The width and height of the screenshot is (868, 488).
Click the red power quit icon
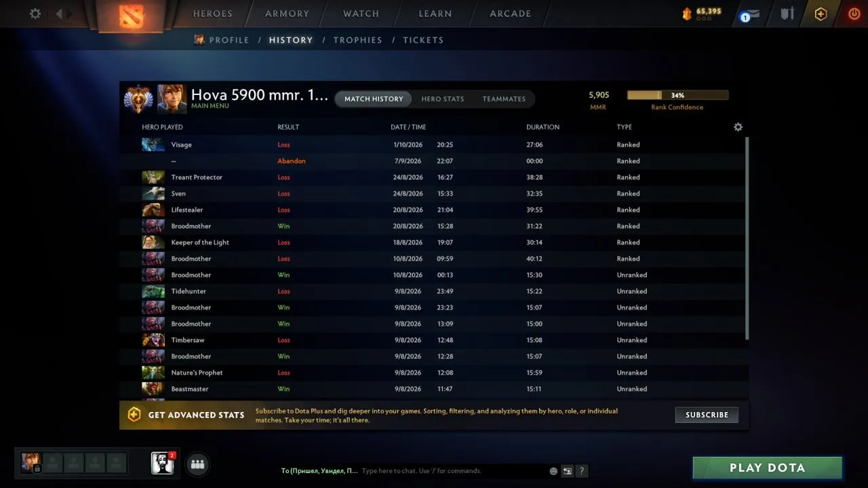click(x=854, y=14)
